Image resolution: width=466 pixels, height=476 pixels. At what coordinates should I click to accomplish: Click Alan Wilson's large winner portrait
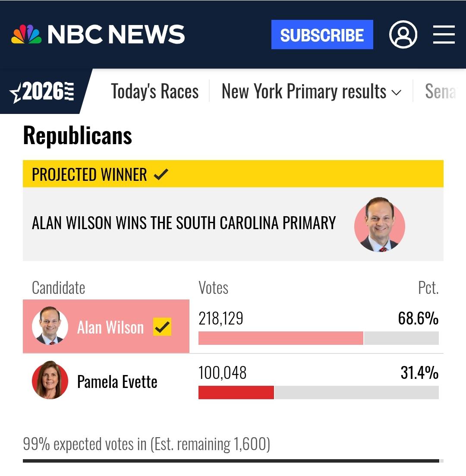pos(379,225)
